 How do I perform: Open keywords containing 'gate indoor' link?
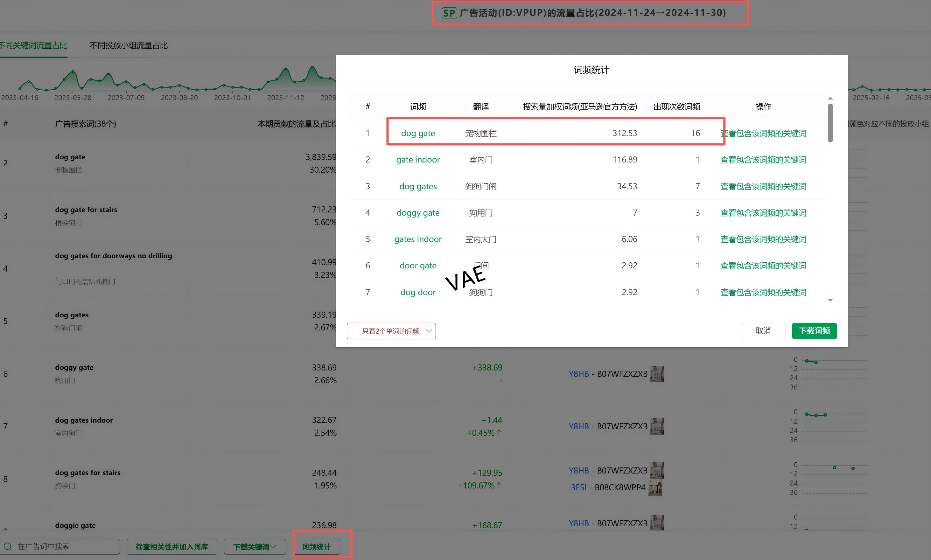pyautogui.click(x=763, y=160)
